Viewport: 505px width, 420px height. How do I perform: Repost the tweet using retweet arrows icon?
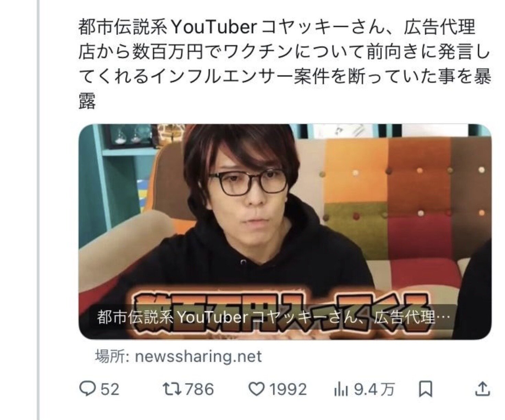[x=171, y=389]
